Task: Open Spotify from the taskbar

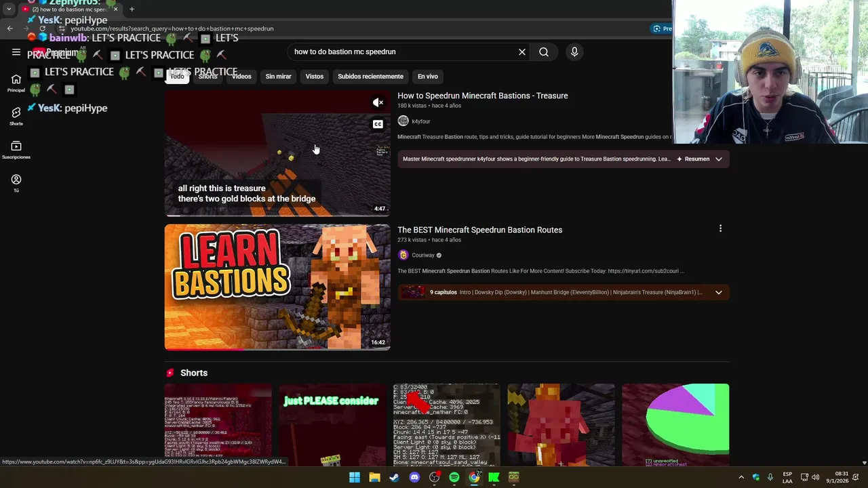Action: [x=454, y=477]
